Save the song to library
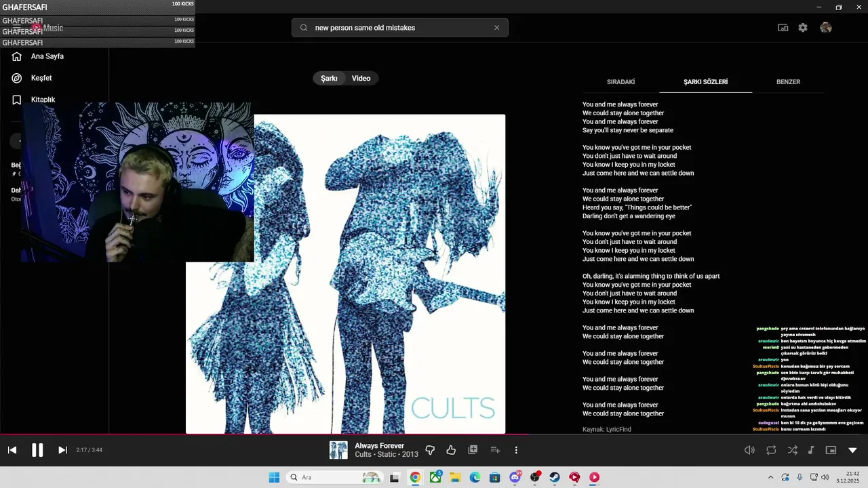 pos(473,450)
